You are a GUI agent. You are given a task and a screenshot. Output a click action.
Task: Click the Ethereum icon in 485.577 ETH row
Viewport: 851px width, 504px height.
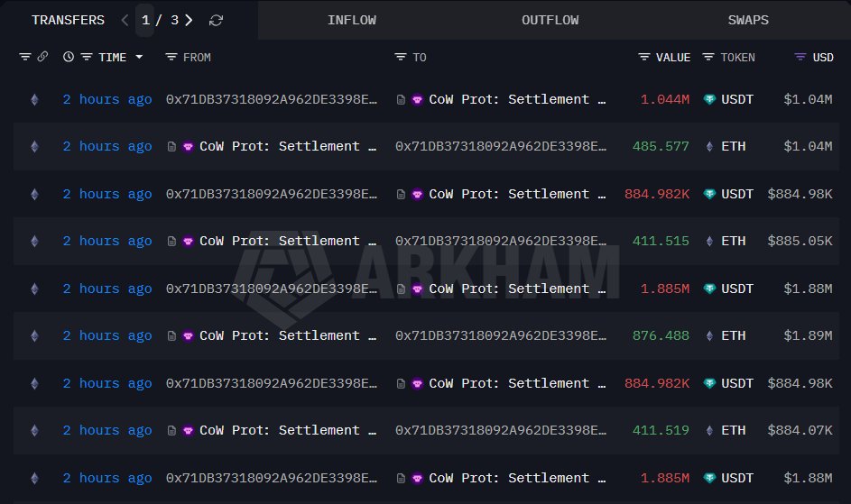34,146
